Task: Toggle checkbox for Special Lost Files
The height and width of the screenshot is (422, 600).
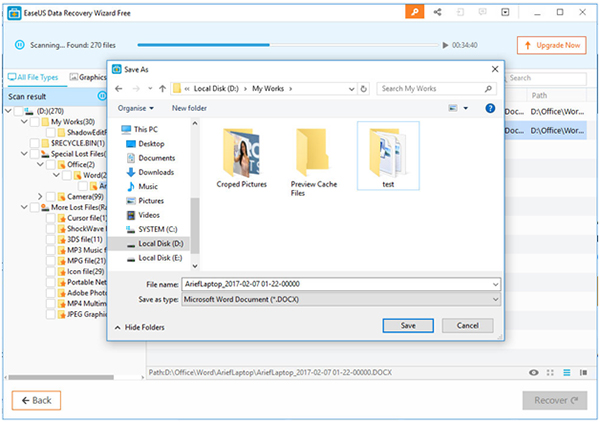Action: coord(34,154)
